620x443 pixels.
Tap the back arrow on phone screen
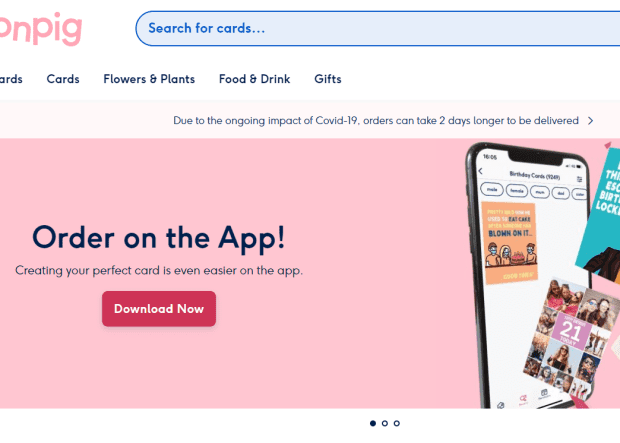pyautogui.click(x=480, y=171)
